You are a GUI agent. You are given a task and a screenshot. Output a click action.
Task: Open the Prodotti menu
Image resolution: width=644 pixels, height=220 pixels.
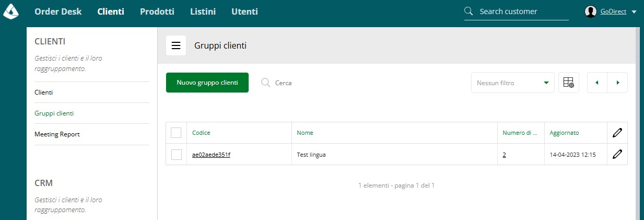[157, 11]
